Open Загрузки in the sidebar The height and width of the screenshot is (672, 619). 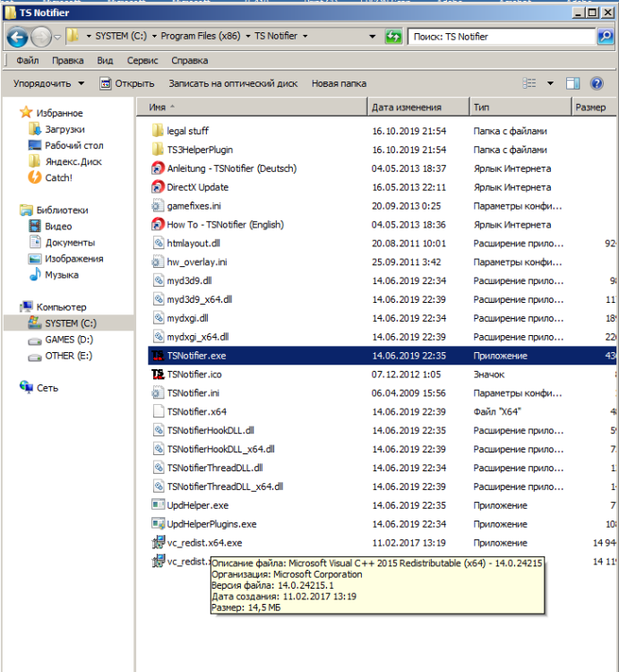click(x=64, y=129)
